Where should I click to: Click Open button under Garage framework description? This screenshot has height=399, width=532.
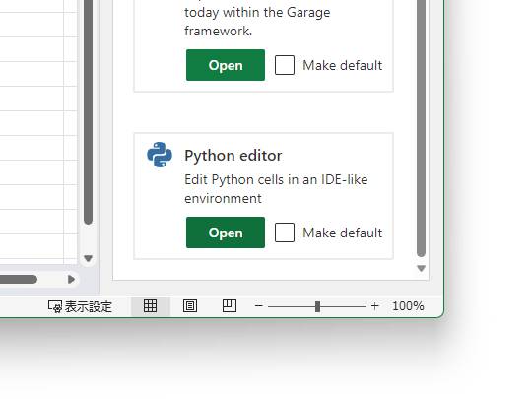pos(226,65)
